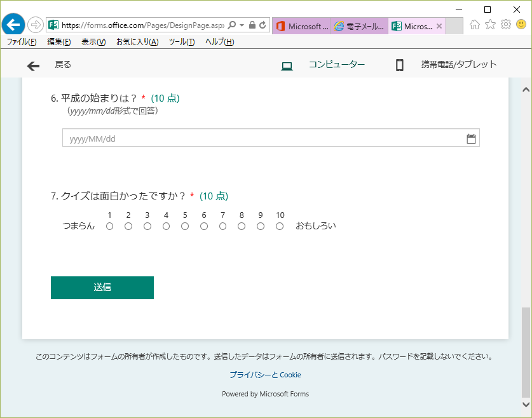Open the 表示 menu
Viewport: 532px width, 418px height.
coord(93,42)
